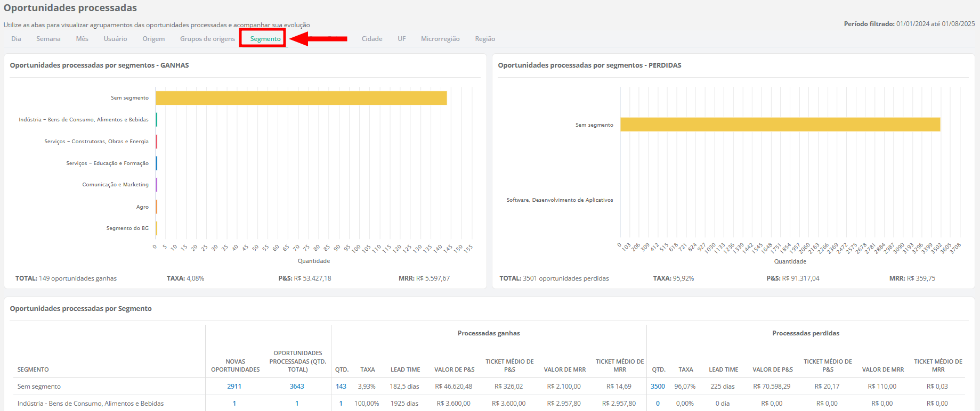The height and width of the screenshot is (411, 980).
Task: Open the Origem tab
Action: pyautogui.click(x=153, y=39)
